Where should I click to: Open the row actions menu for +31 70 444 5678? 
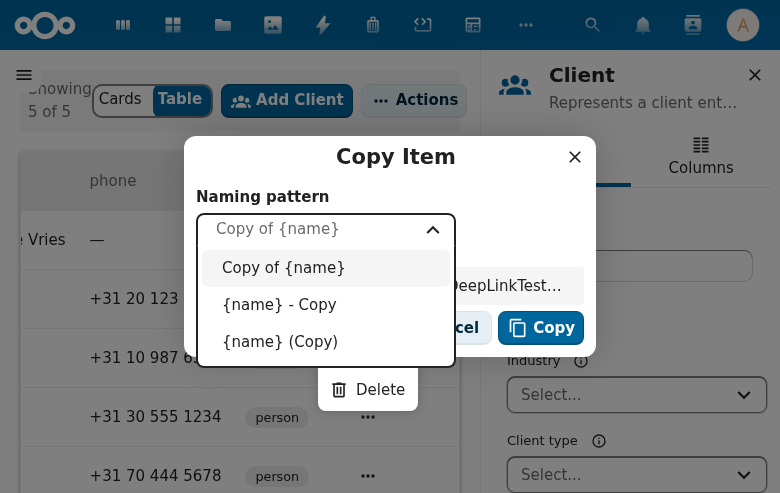(368, 476)
